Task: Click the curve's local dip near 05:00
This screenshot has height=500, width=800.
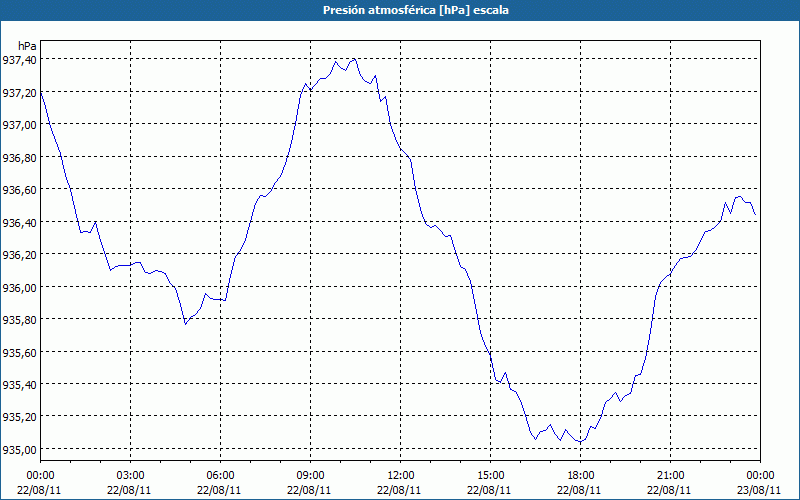Action: click(x=185, y=324)
